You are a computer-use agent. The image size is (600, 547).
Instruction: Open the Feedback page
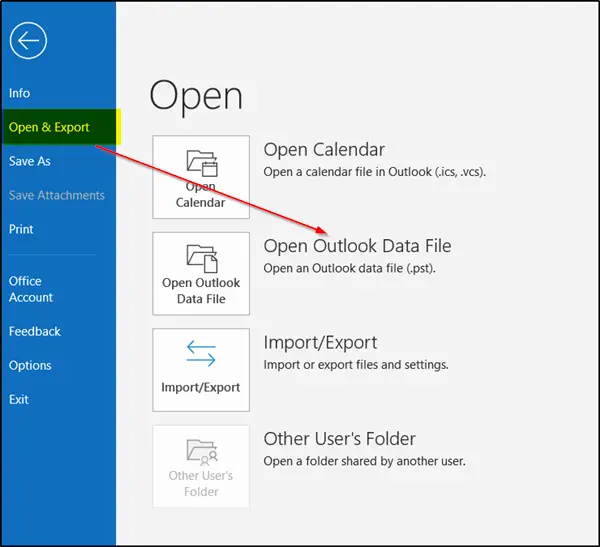pos(35,331)
